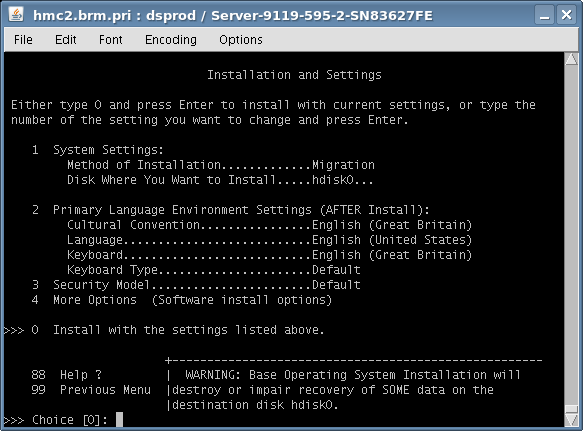
Task: Click '99 Previous Menu' entry
Action: point(91,390)
